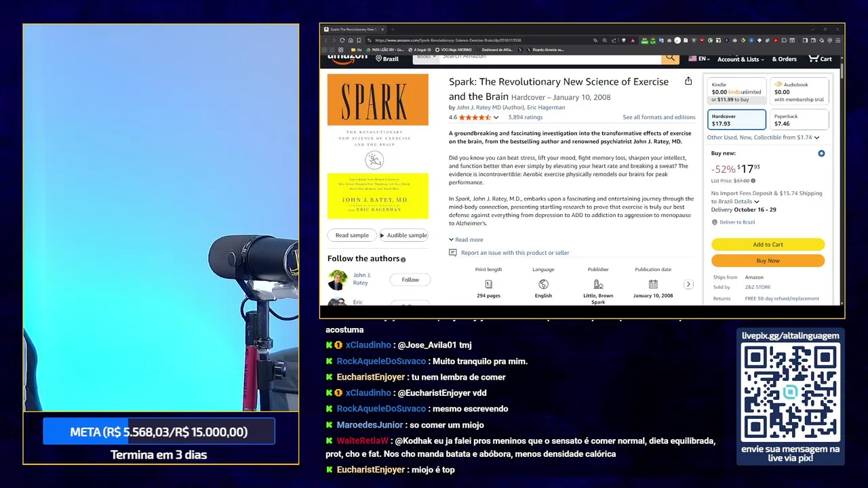868x488 pixels.
Task: Click the Spark book cover image
Action: pos(378,146)
